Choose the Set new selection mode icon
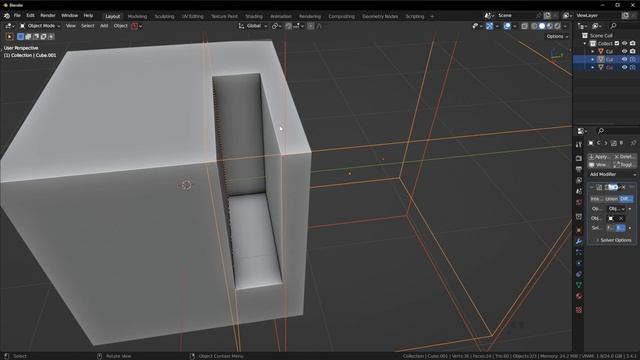 pos(20,37)
